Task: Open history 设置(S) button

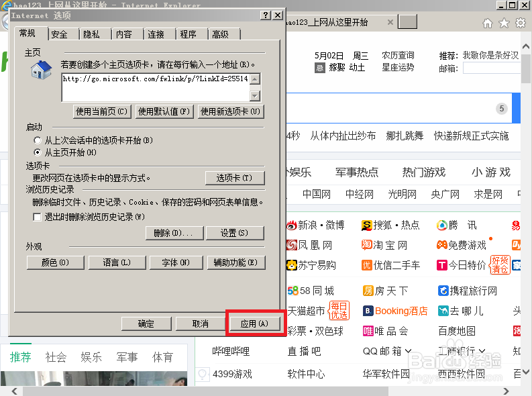Action: click(235, 233)
